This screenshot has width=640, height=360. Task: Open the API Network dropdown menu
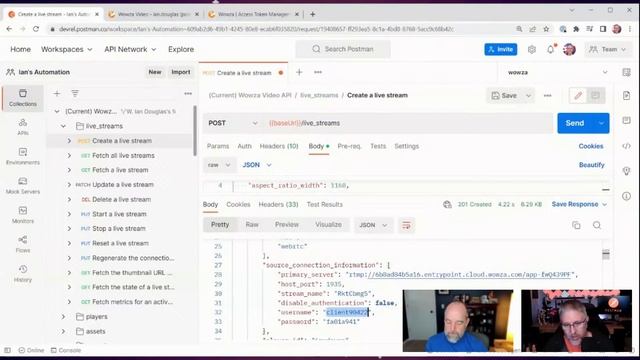click(130, 49)
